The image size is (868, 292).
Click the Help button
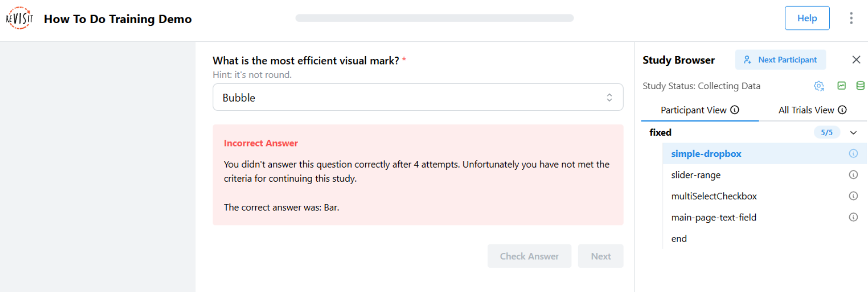tap(807, 19)
